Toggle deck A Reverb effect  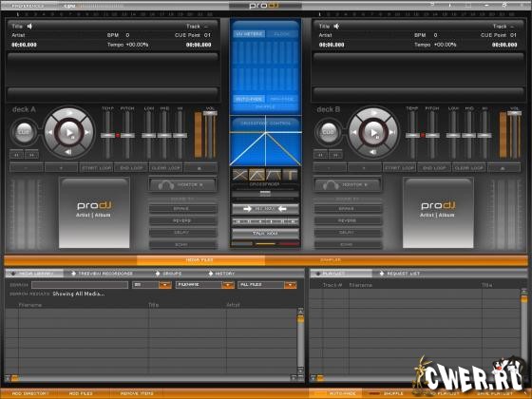tap(182, 220)
